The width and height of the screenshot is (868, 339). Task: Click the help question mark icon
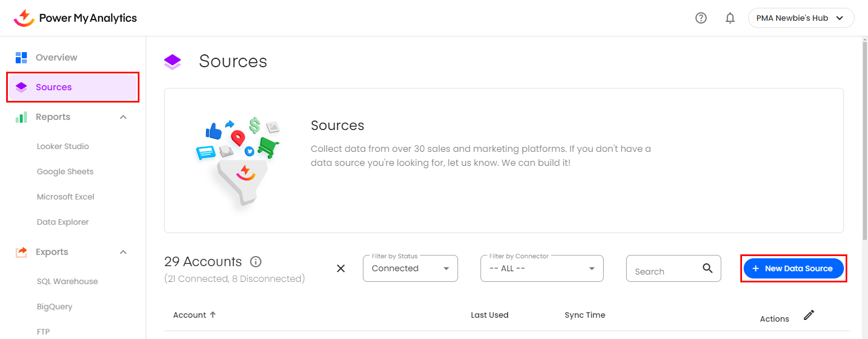point(701,18)
